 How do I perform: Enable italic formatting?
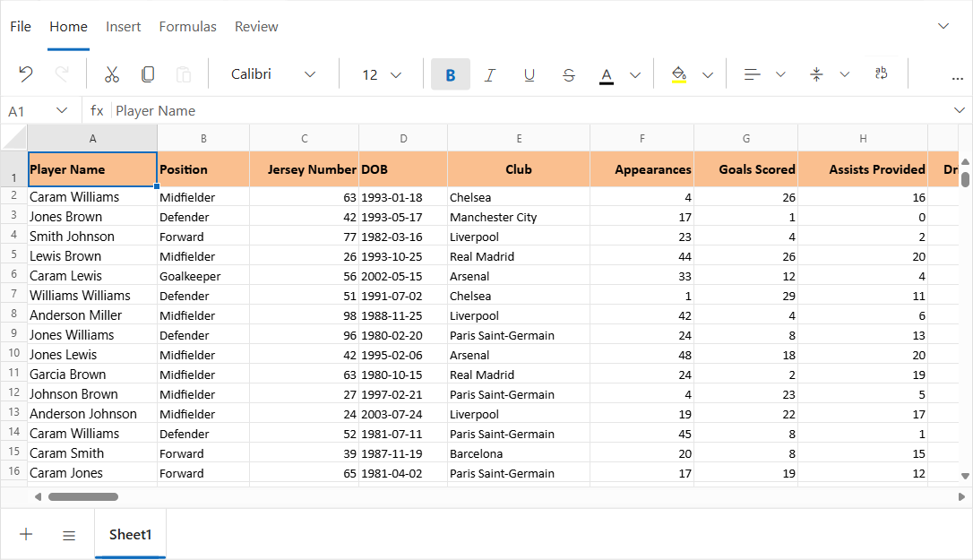pyautogui.click(x=490, y=74)
